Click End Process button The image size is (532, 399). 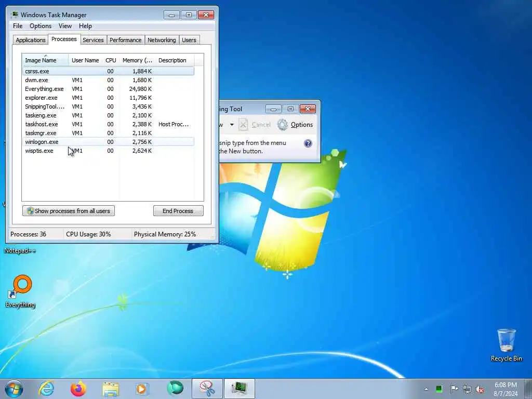pos(178,211)
